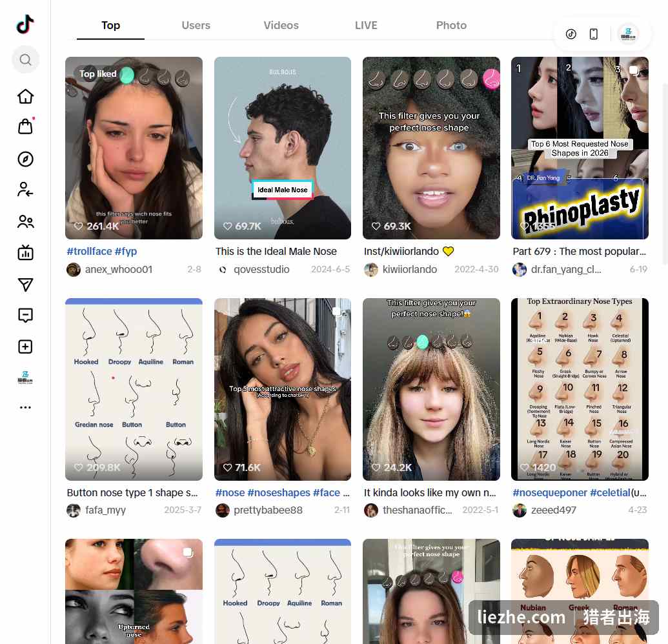Open the Rhinoplasty photo post thumbnail

(x=580, y=148)
